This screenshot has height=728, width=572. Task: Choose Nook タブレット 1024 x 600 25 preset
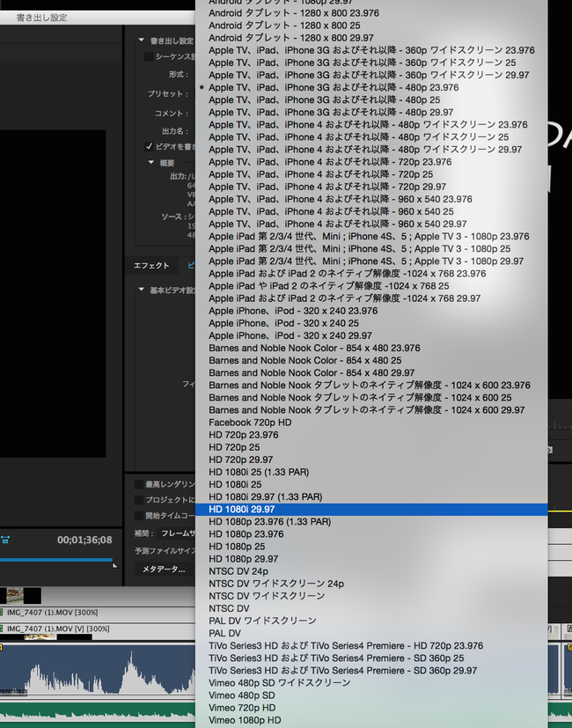(x=371, y=398)
